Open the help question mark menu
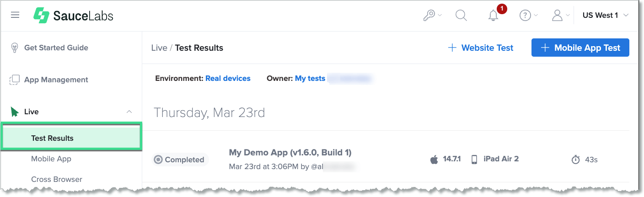Image resolution: width=644 pixels, height=197 pixels. pos(525,16)
